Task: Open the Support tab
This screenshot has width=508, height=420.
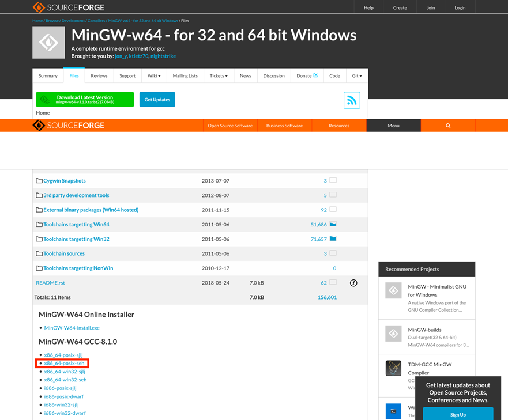Action: [x=127, y=76]
